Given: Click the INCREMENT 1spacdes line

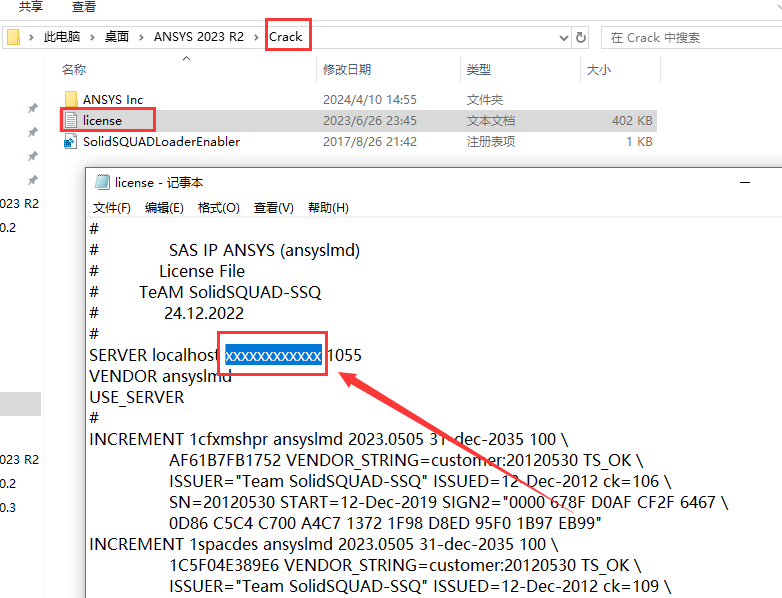Looking at the screenshot, I should click(324, 544).
